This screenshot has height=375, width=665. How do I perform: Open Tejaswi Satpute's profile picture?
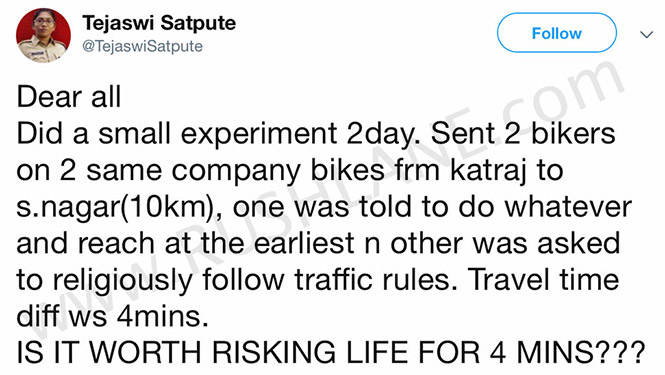43,35
